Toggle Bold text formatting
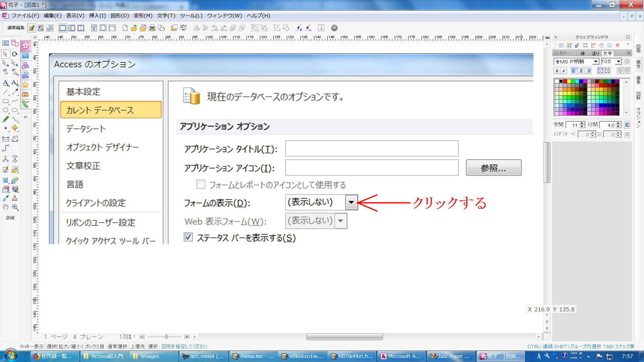Screen dimensions: 644x362 557,71
